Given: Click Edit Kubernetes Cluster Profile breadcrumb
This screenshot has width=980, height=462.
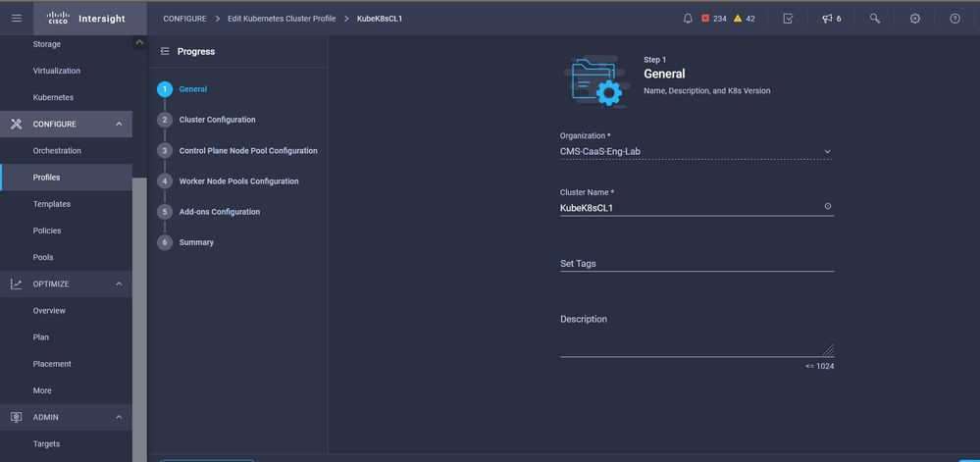Looking at the screenshot, I should tap(282, 19).
